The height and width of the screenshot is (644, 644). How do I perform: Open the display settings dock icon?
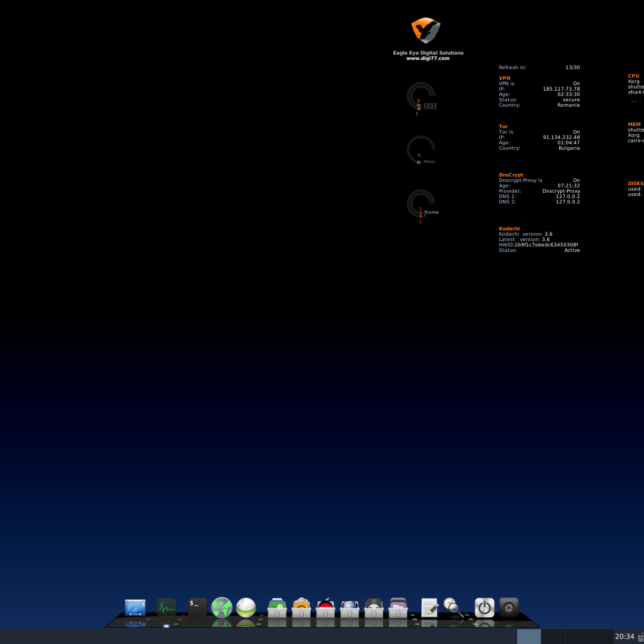coord(136,606)
